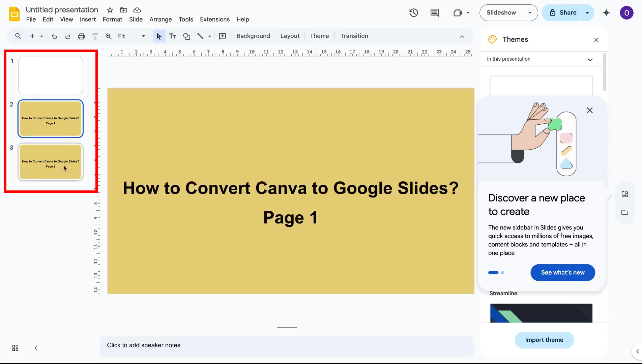Star this presentation
The width and height of the screenshot is (642, 364).
click(110, 10)
